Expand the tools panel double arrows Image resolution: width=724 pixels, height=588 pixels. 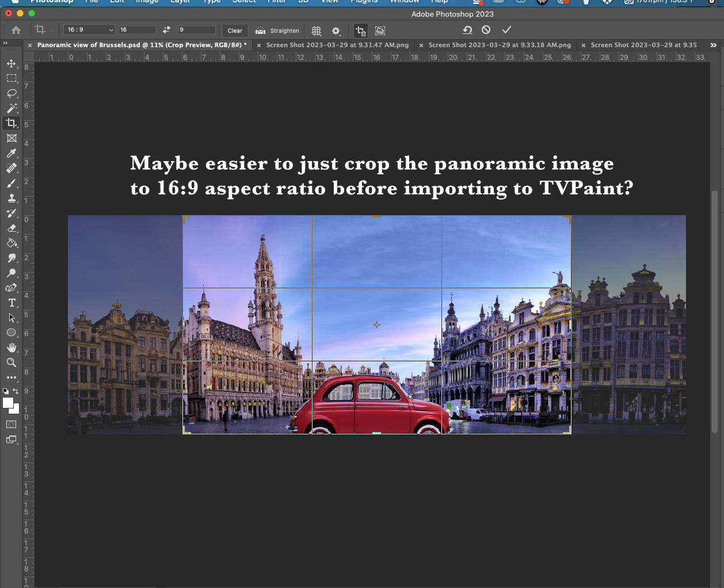click(5, 43)
